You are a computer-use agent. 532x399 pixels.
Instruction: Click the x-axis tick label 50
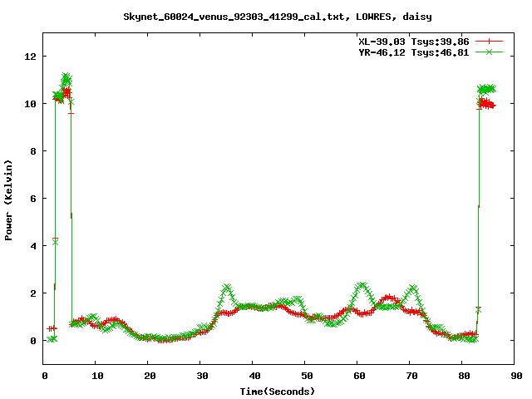click(307, 376)
